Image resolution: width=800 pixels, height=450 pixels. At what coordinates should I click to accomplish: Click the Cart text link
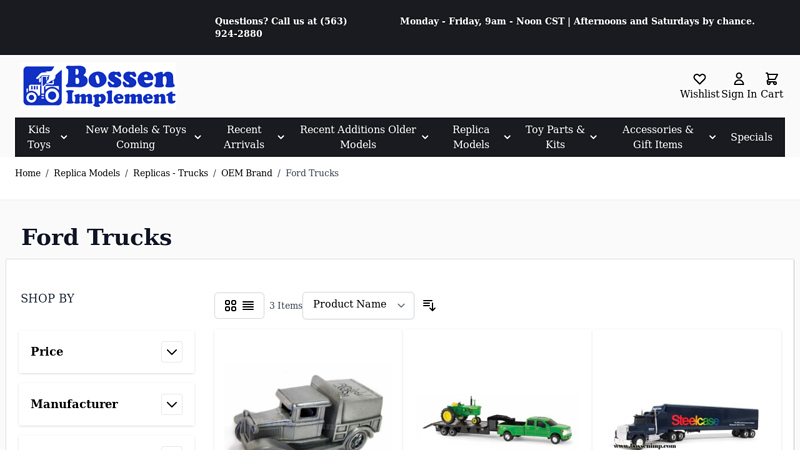771,94
